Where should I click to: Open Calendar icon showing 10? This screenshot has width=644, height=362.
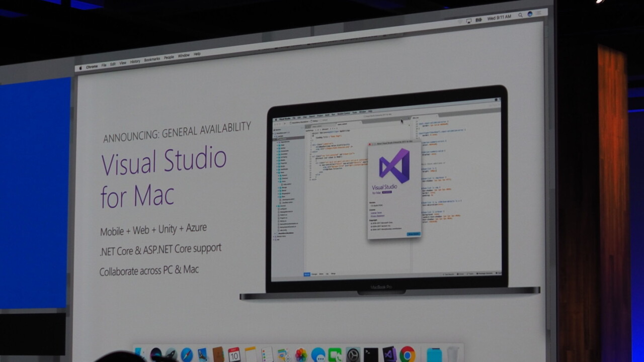[x=234, y=354]
